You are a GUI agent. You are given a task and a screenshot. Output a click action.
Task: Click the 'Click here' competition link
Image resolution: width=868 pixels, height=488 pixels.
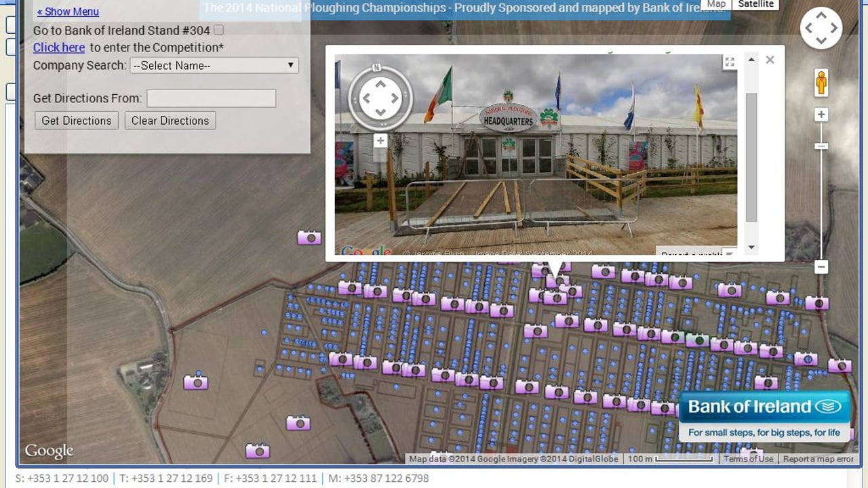point(59,47)
